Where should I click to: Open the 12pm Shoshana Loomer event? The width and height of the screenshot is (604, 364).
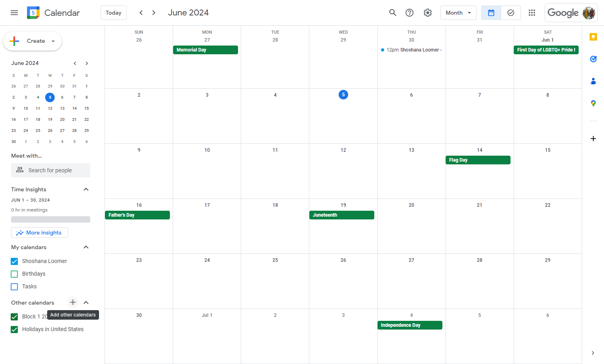point(411,50)
